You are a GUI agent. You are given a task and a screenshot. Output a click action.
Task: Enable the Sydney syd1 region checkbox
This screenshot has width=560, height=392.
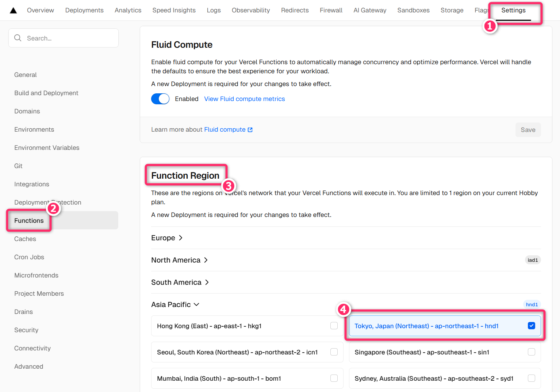[x=531, y=378]
